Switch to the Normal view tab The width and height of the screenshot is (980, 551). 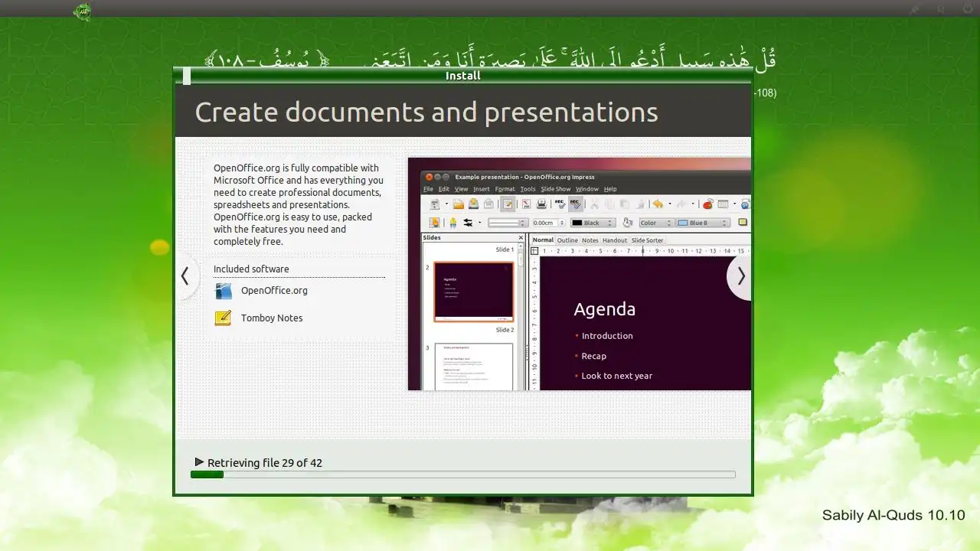click(x=543, y=240)
